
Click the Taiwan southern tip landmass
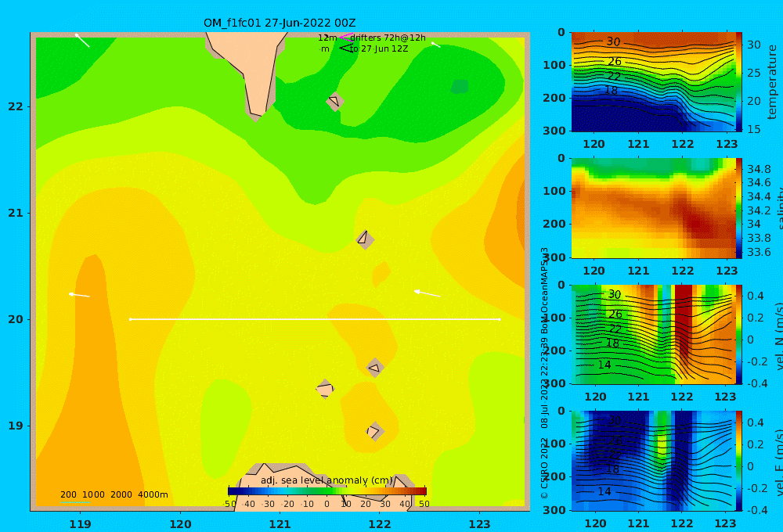(252, 70)
